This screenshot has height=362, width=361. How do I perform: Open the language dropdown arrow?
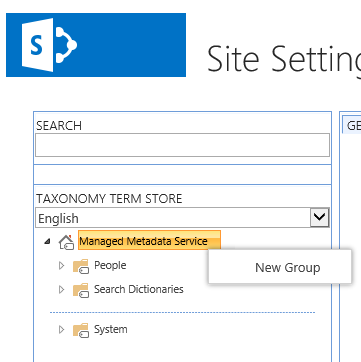click(320, 218)
